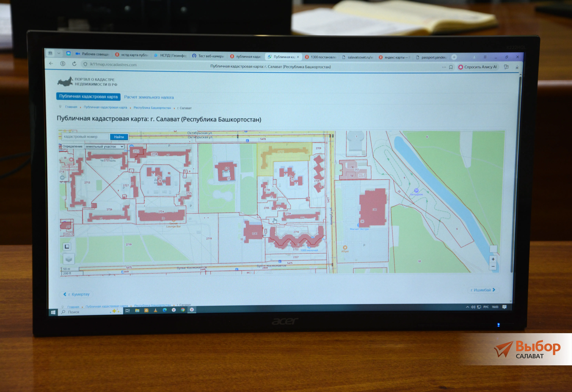Open Task View on the taskbar
The image size is (572, 392).
[x=128, y=311]
